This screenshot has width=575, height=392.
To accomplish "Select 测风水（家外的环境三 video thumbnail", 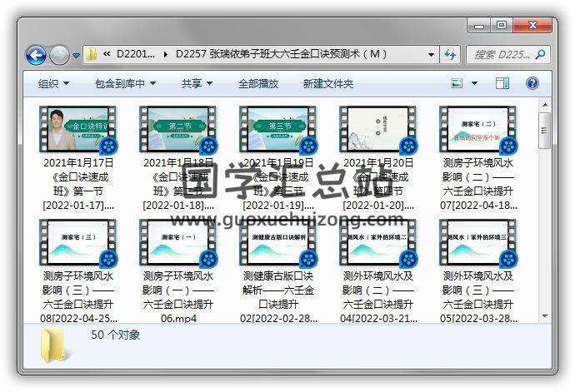I will tap(477, 242).
